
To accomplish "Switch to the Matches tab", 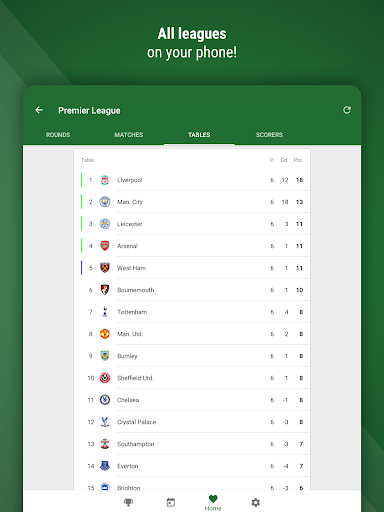I will (129, 135).
